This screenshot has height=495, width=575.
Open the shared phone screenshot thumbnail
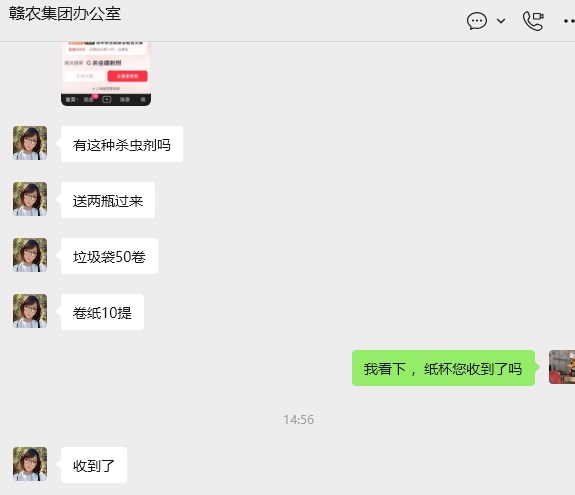(x=106, y=74)
